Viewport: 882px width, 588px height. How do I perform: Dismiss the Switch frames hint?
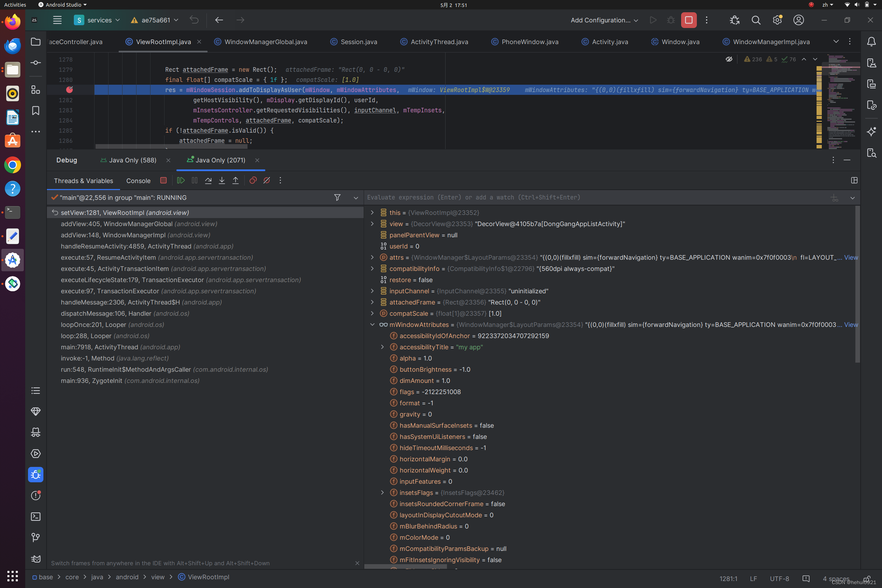[x=357, y=563]
